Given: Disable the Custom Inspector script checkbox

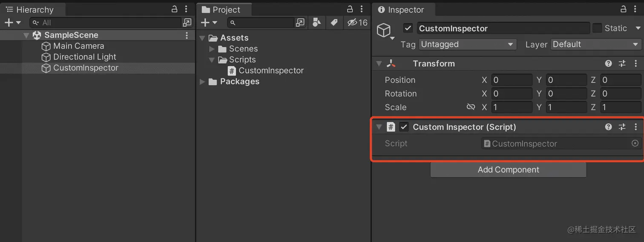Looking at the screenshot, I should tap(404, 127).
